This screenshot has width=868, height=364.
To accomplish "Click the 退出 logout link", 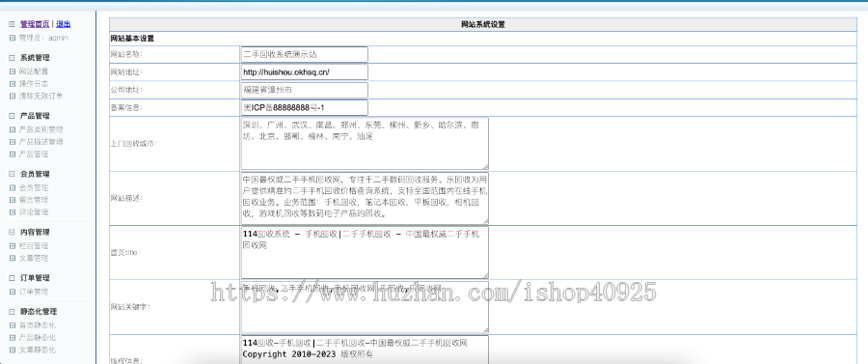I will point(63,24).
